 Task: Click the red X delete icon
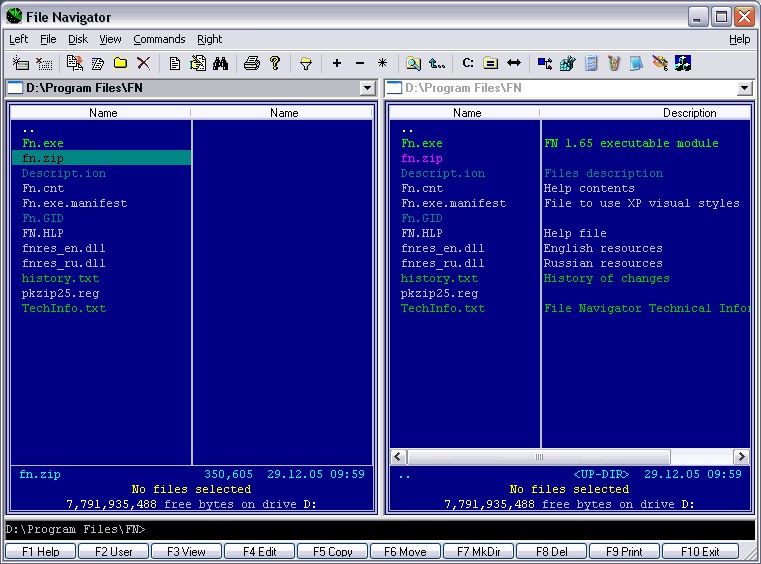(x=143, y=63)
